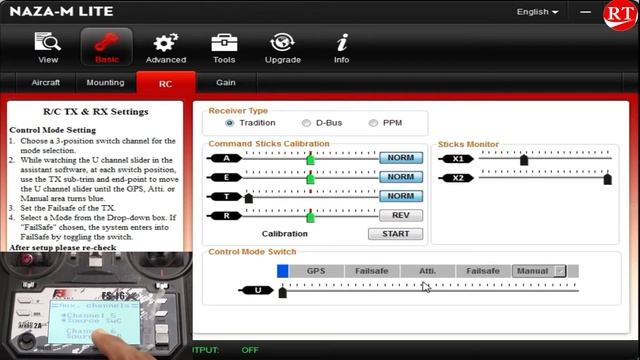Click the channel R label

click(x=226, y=216)
